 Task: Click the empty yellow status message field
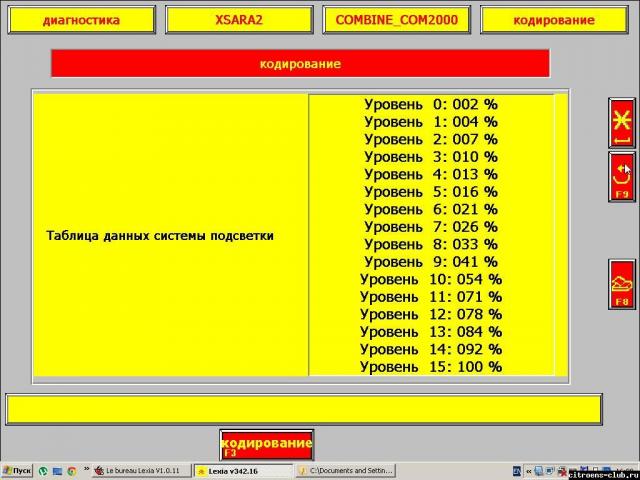pyautogui.click(x=304, y=409)
